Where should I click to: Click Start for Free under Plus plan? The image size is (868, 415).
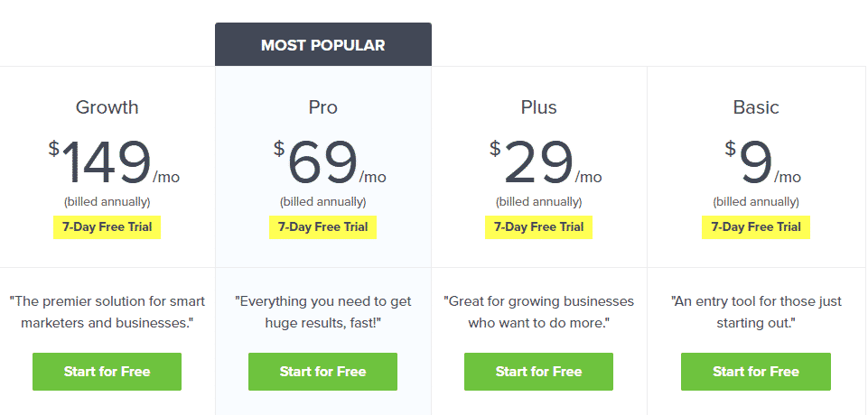click(538, 372)
